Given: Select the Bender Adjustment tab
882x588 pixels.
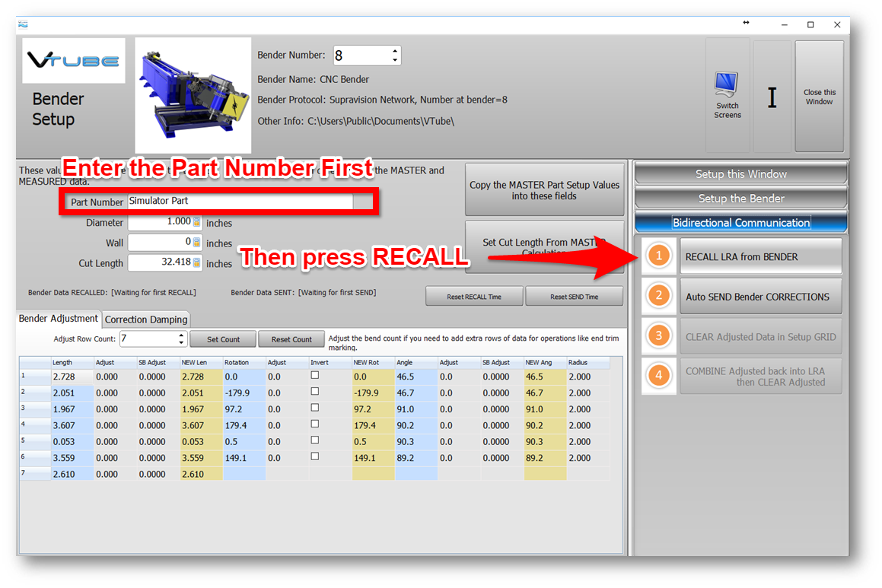Looking at the screenshot, I should tap(59, 319).
